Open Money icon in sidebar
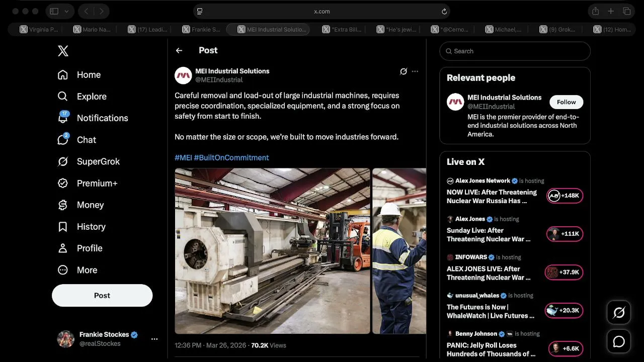 (x=63, y=205)
